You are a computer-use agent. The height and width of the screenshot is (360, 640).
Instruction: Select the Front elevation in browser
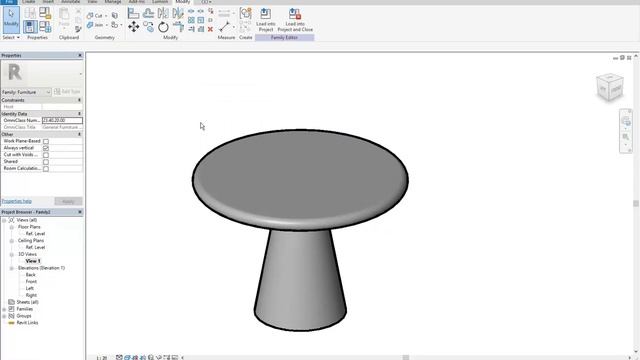pyautogui.click(x=31, y=282)
